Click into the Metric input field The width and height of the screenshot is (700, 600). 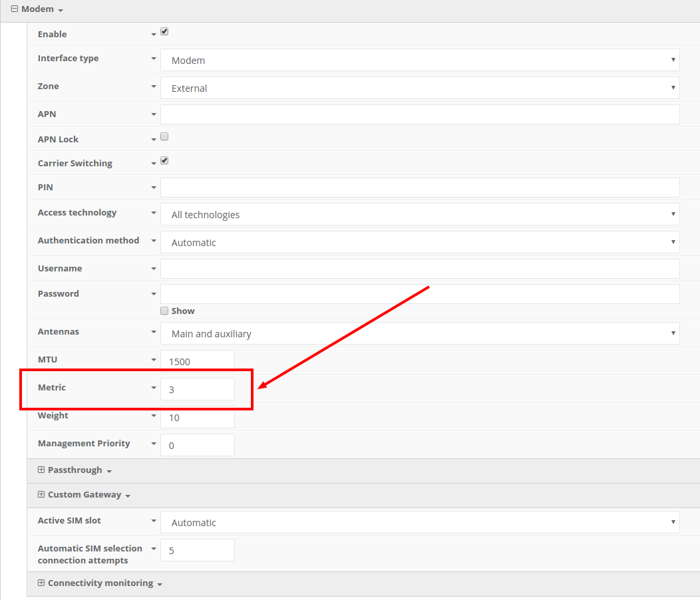point(198,389)
